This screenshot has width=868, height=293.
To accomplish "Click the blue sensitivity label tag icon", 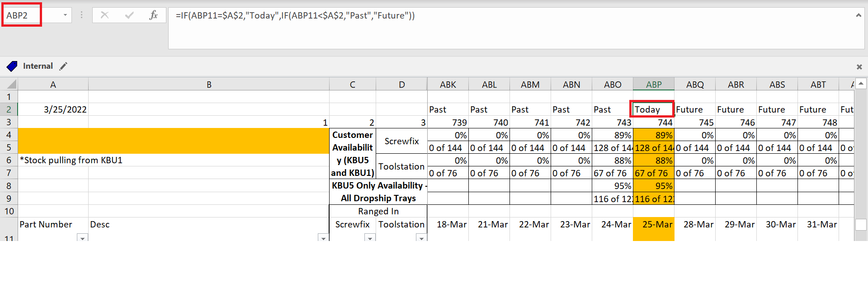I will (12, 66).
